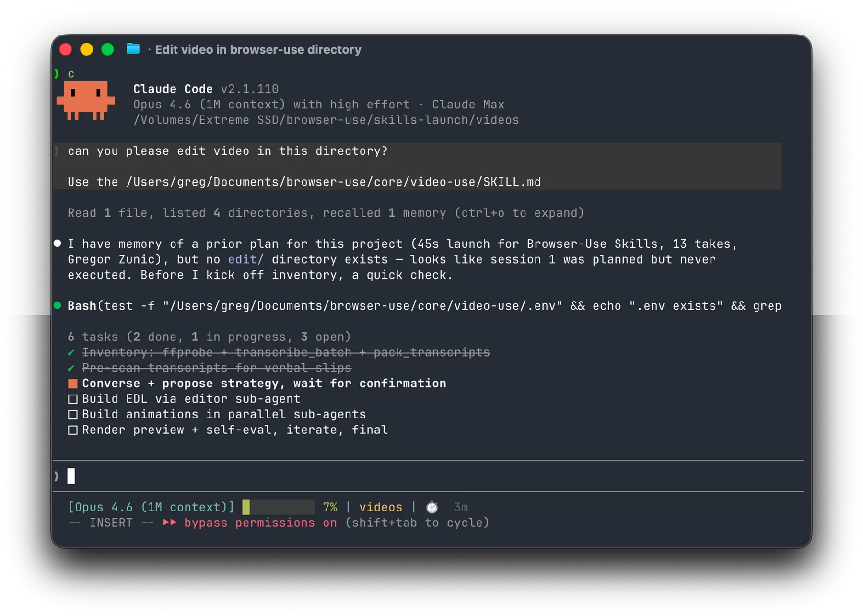Screen dimensions: 863x616
Task: Expand the collapsed 'Read 1 file' summary line
Action: [326, 213]
